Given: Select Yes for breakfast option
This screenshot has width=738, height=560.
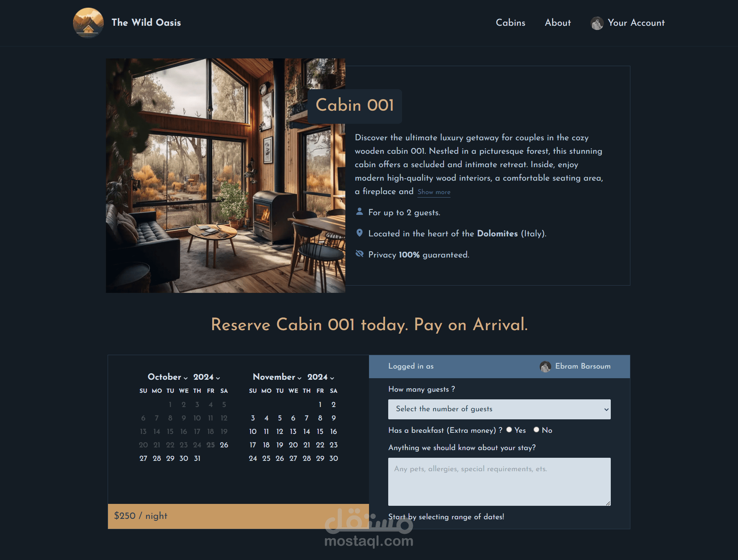Looking at the screenshot, I should pos(509,430).
